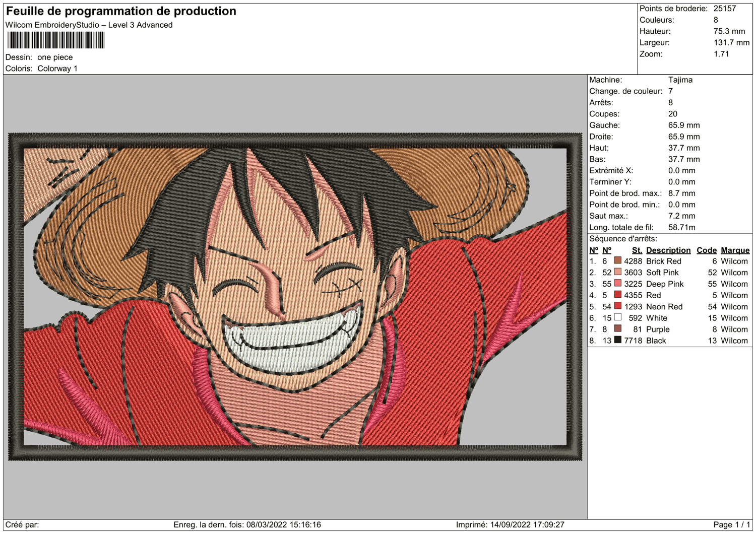Click the total thread length 58.71m
This screenshot has height=534, width=756.
point(681,227)
